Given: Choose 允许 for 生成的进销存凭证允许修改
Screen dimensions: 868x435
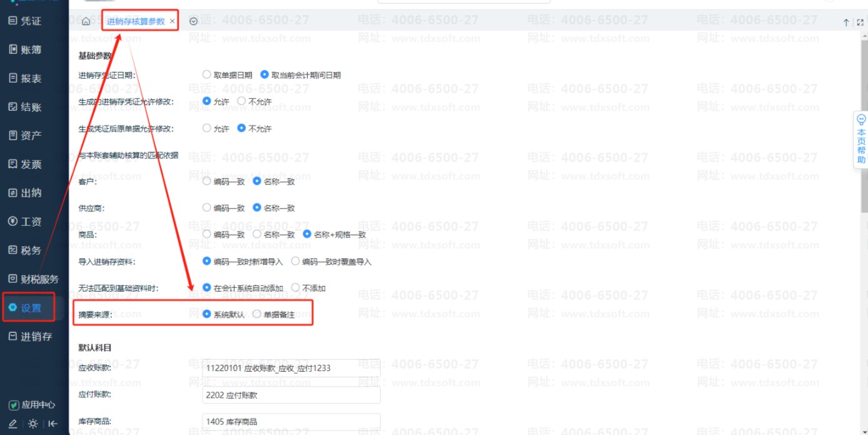Looking at the screenshot, I should pyautogui.click(x=216, y=101).
